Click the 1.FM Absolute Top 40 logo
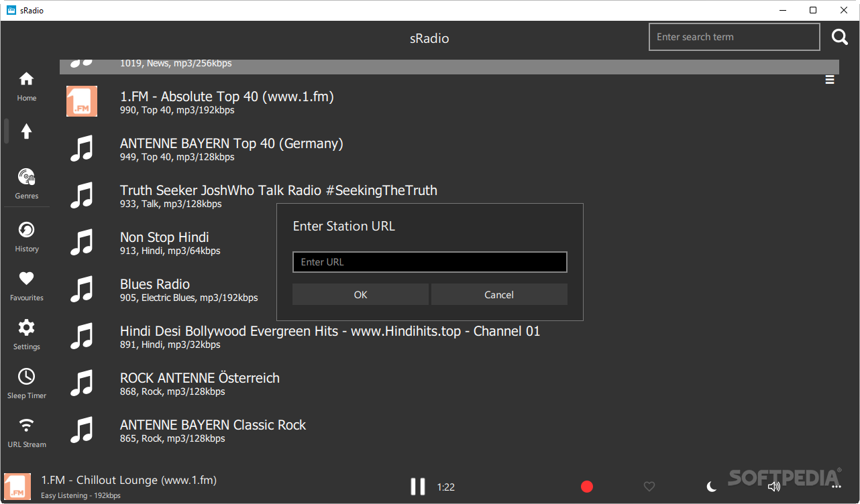Screen dimensions: 860x504 [x=82, y=101]
